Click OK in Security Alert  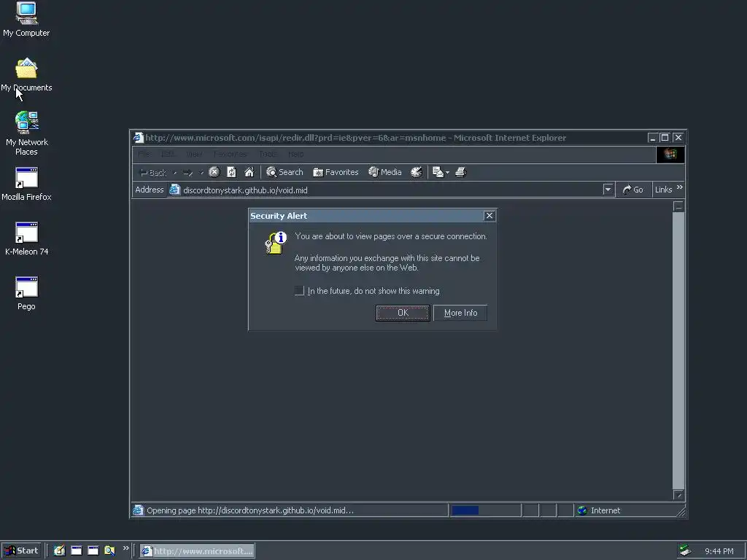[x=403, y=313]
